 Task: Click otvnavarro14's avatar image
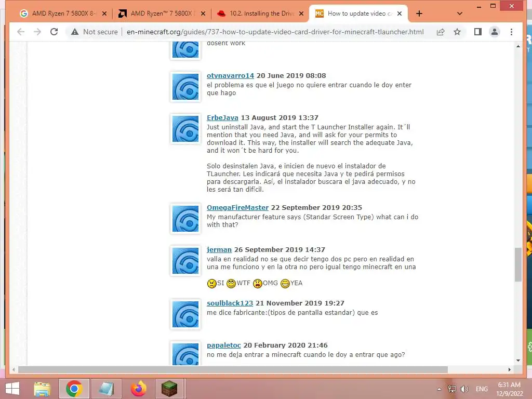click(185, 87)
